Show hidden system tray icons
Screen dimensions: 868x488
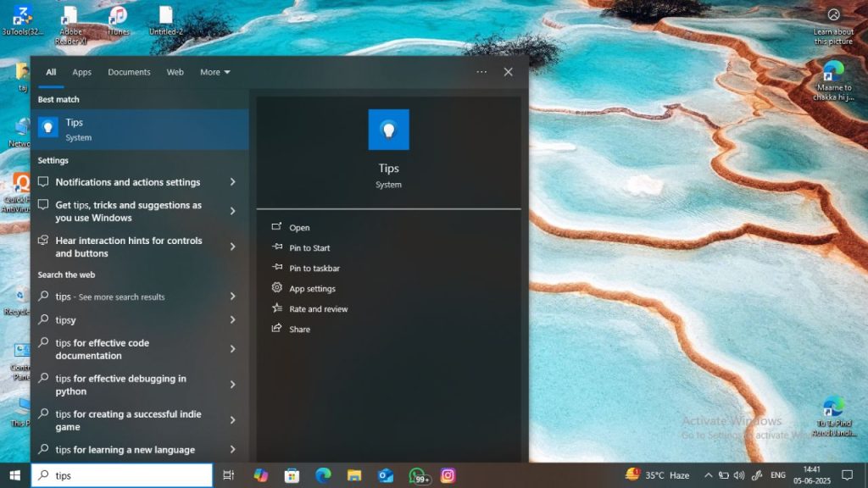(x=708, y=475)
